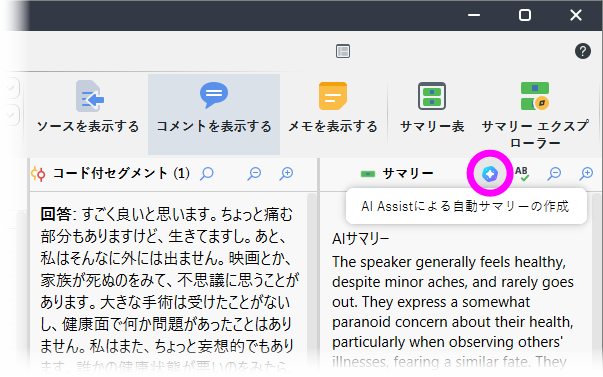603x377 pixels.
Task: Zoom out the コード付セグメント text
Action: 254,173
